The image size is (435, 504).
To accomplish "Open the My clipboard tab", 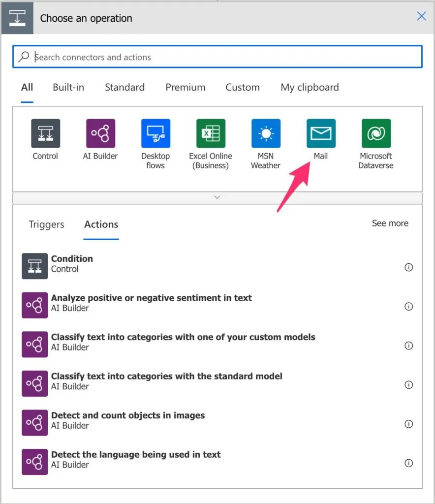I will (310, 88).
